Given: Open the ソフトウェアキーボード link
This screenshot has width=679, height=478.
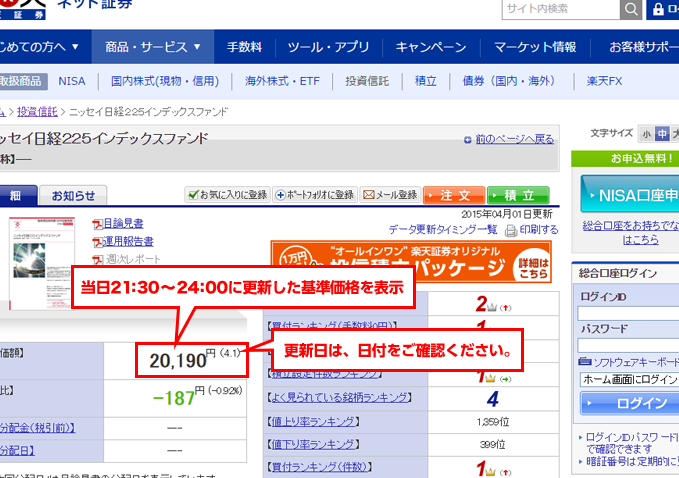Looking at the screenshot, I should click(x=636, y=363).
